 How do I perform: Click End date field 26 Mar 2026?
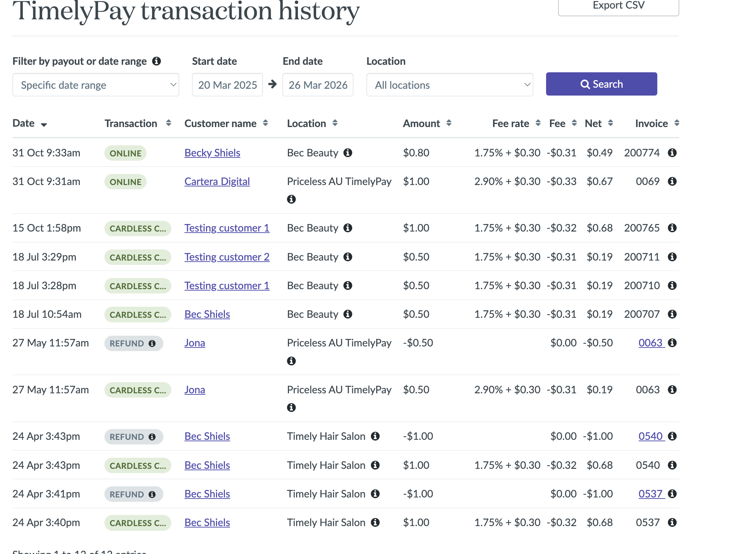tap(318, 85)
